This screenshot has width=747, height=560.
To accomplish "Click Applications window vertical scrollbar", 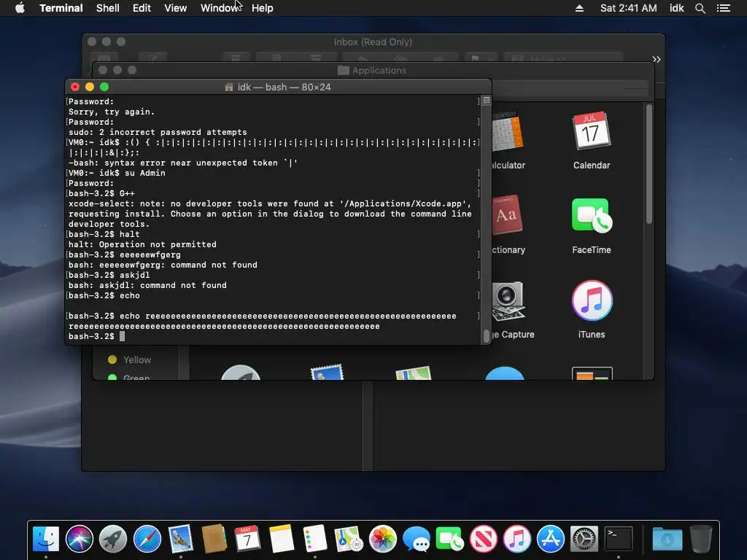I will 649,163.
